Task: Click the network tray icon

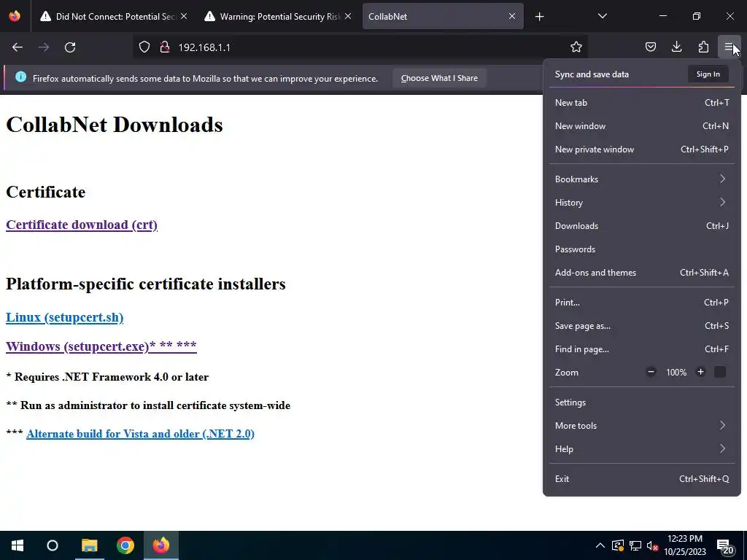Action: [635, 545]
